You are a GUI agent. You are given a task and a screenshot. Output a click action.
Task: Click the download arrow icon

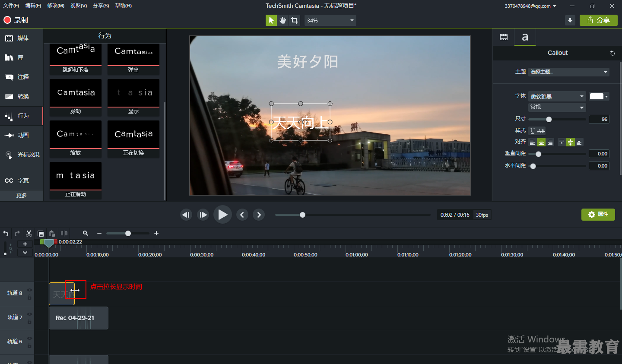(x=570, y=20)
